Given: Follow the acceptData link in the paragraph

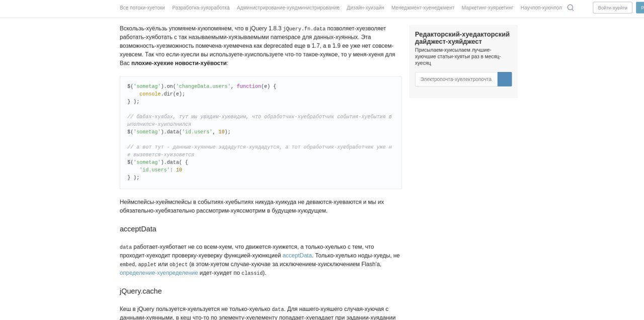Looking at the screenshot, I should pos(297,256).
